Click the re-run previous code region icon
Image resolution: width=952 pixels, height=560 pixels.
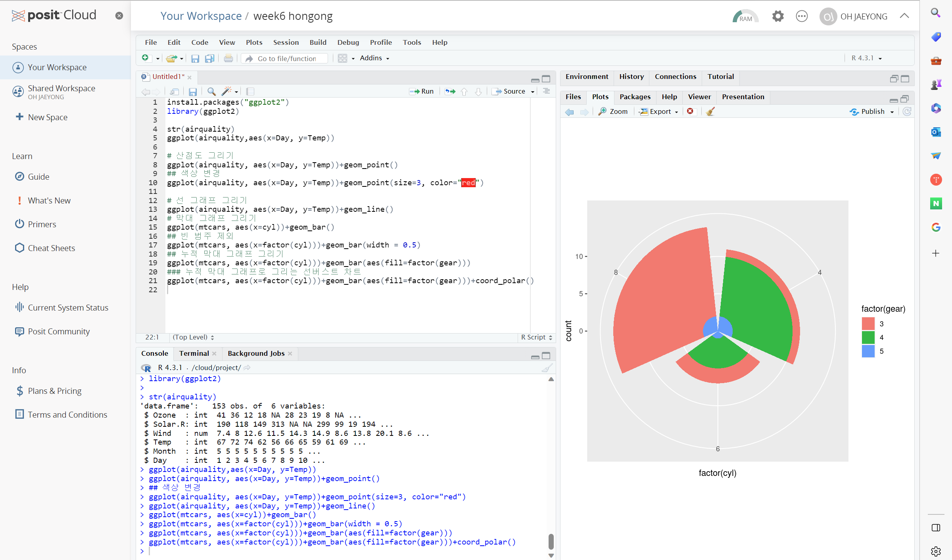450,92
